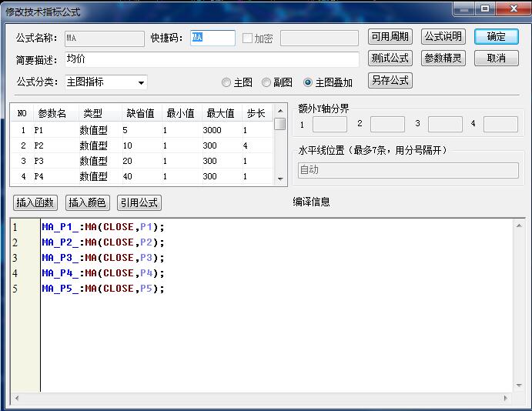This screenshot has height=411, width=532.
Task: Click 测试公式 to test formula
Action: 390,58
